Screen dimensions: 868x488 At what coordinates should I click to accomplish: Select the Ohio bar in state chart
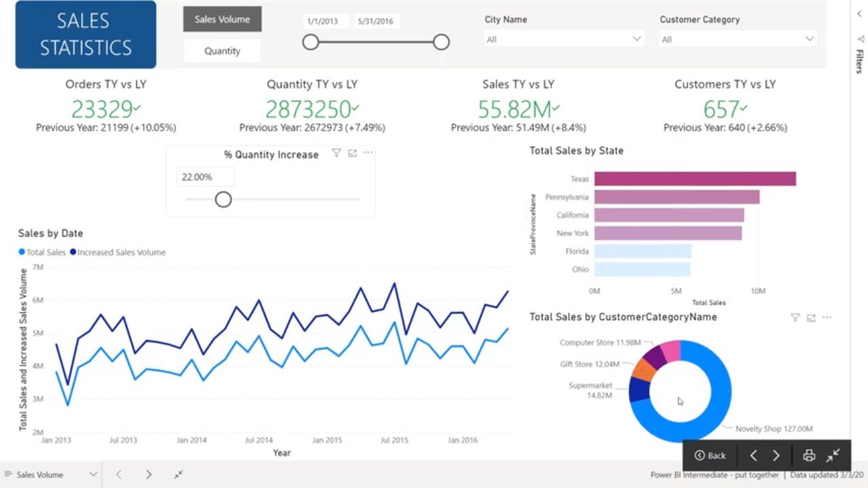642,269
